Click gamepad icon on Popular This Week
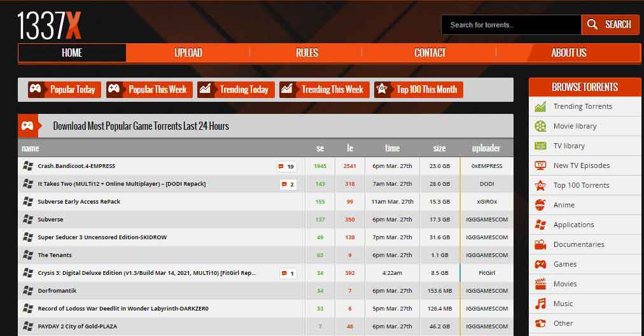 pos(114,88)
